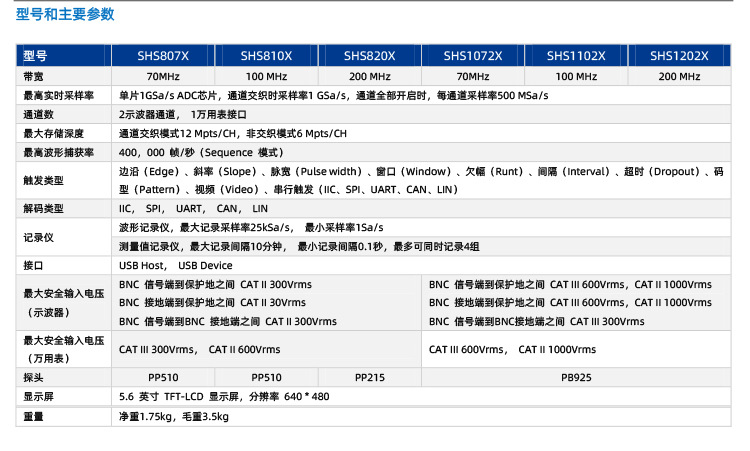Click the 单片1GSa/s ADC芯片 sampling rate text
This screenshot has width=750, height=451.
333,96
